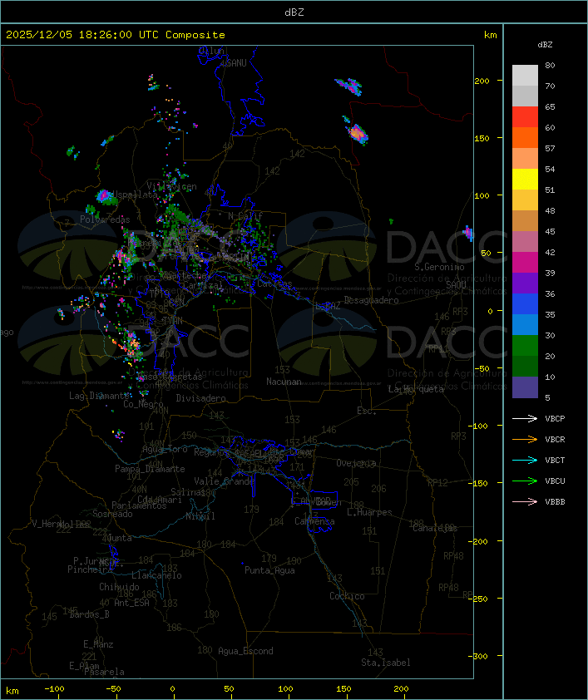Screen dimensions: 588x700
Task: Click the Agua_Escond place label
Action: coord(245,651)
